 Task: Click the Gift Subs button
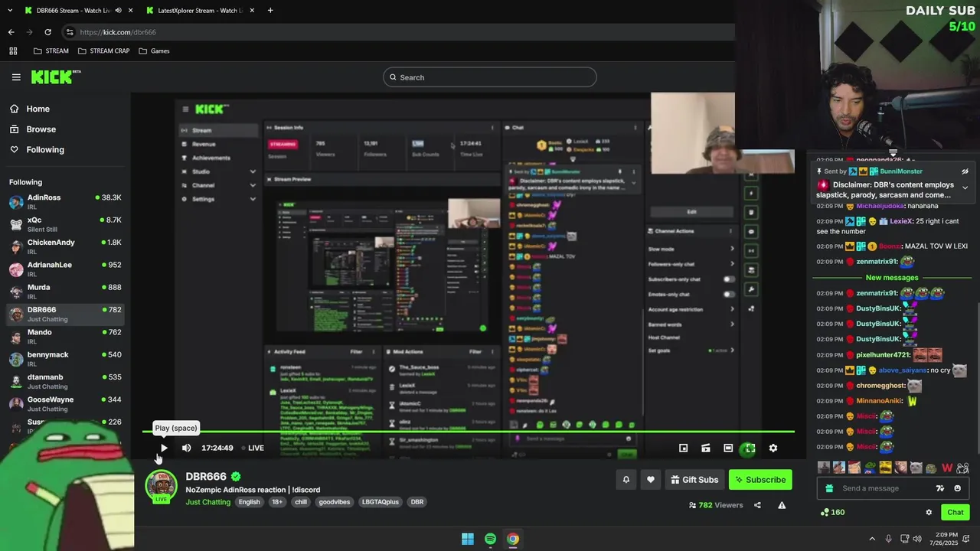(x=694, y=480)
